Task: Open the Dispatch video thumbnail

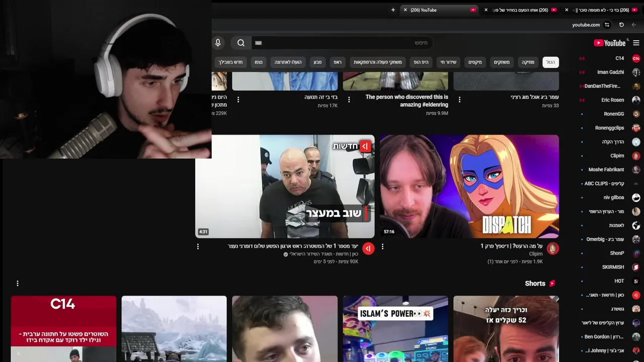Action: tap(469, 186)
